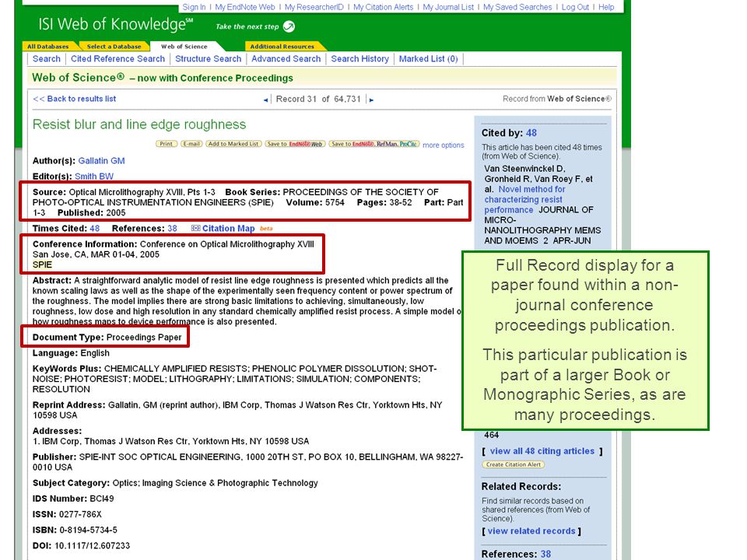Viewport: 747px width, 560px height.
Task: Click view all 48 citing articles
Action: coord(542,451)
